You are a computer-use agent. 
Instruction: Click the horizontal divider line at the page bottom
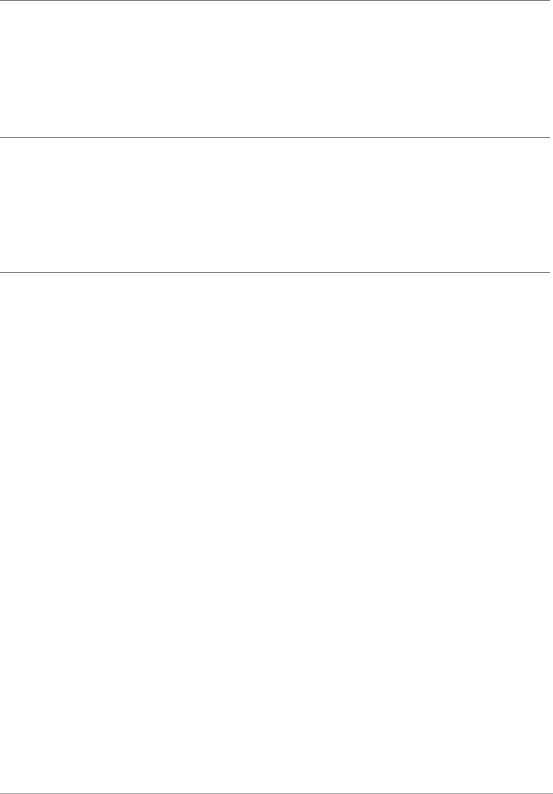click(x=275, y=792)
